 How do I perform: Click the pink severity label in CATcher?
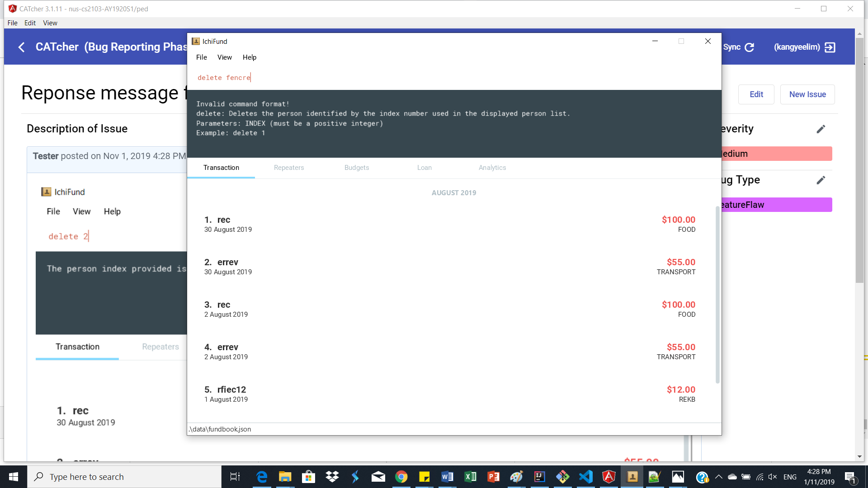[777, 154]
